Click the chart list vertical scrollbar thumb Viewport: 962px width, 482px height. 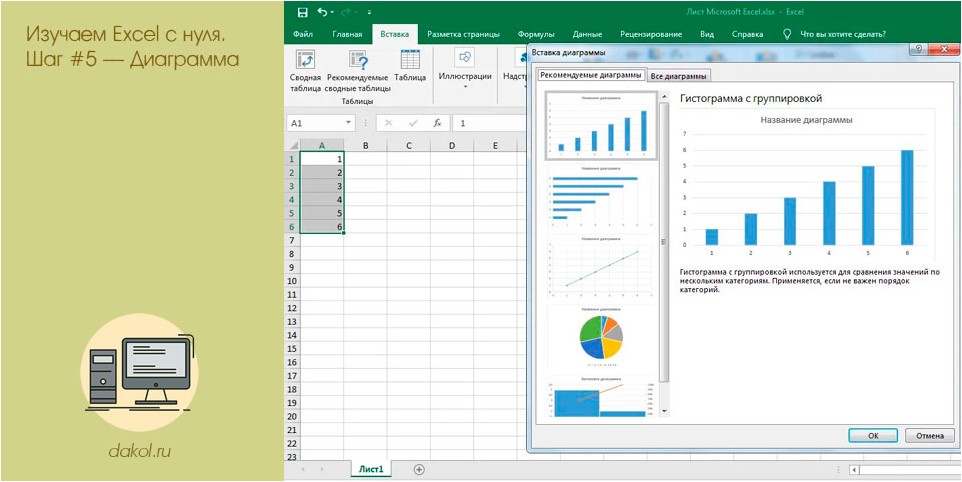[664, 242]
